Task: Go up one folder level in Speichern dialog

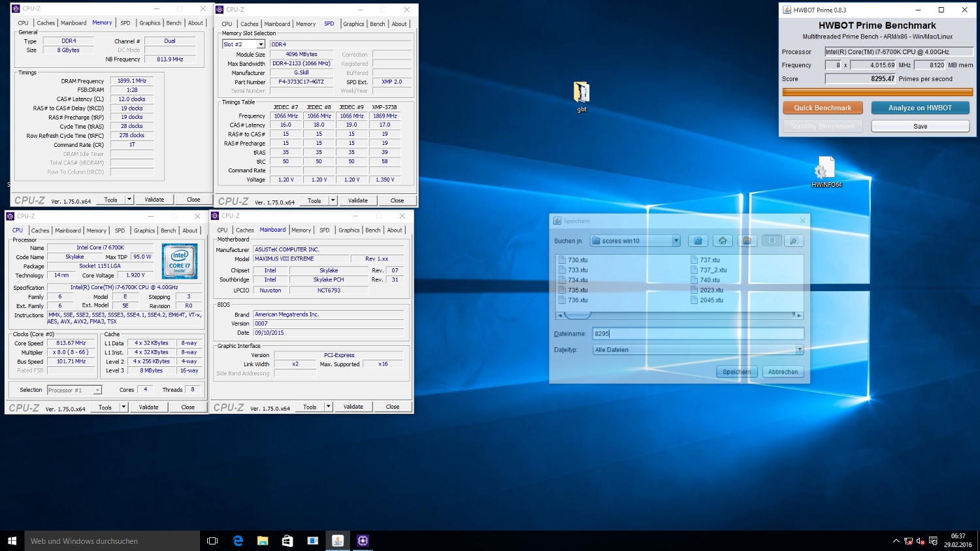Action: point(698,241)
